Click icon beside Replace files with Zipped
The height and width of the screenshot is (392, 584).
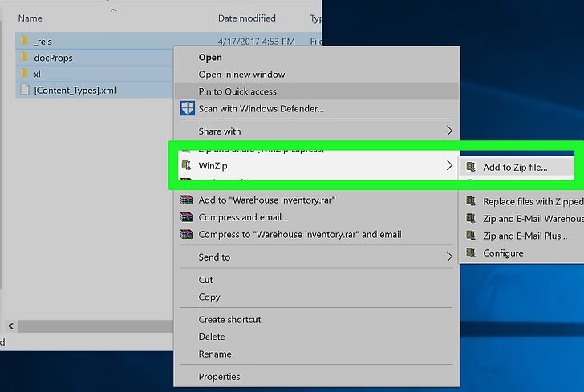[471, 201]
